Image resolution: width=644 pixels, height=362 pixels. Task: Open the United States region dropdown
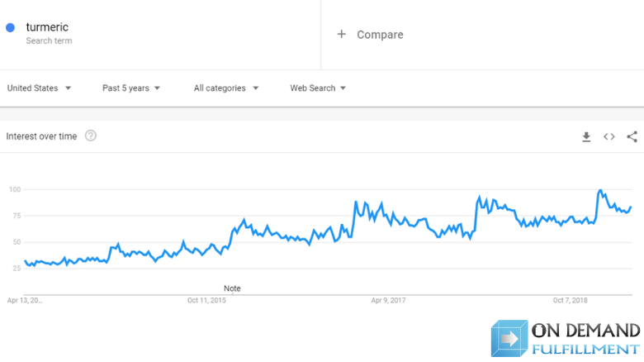[40, 88]
